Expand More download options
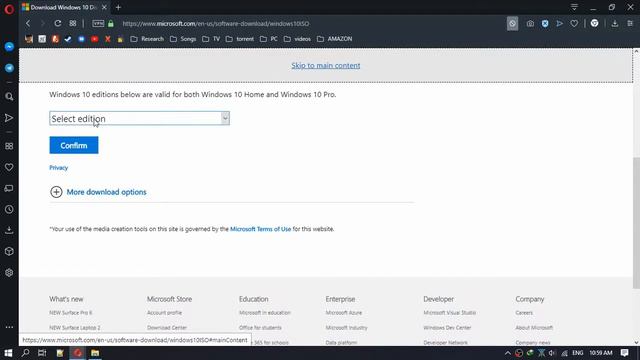Screen dimensions: 640x360 coord(98,192)
